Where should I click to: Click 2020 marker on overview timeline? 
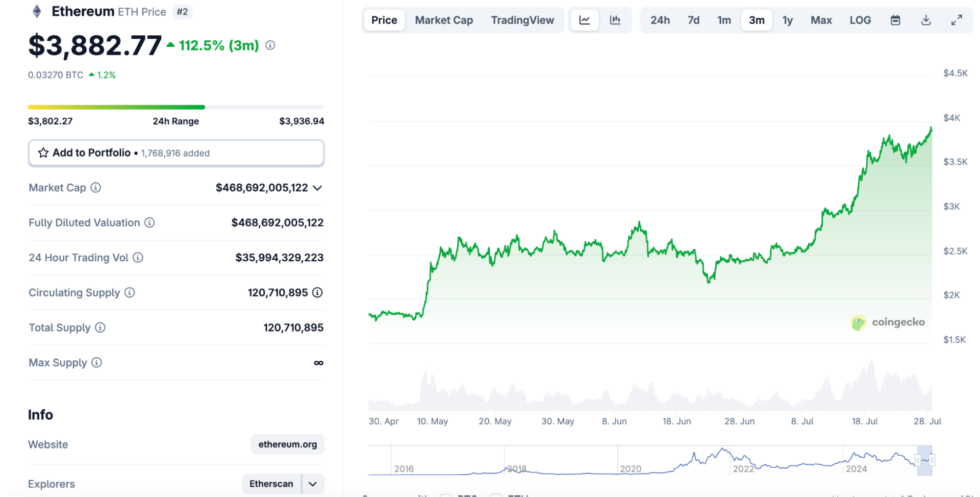tap(630, 469)
